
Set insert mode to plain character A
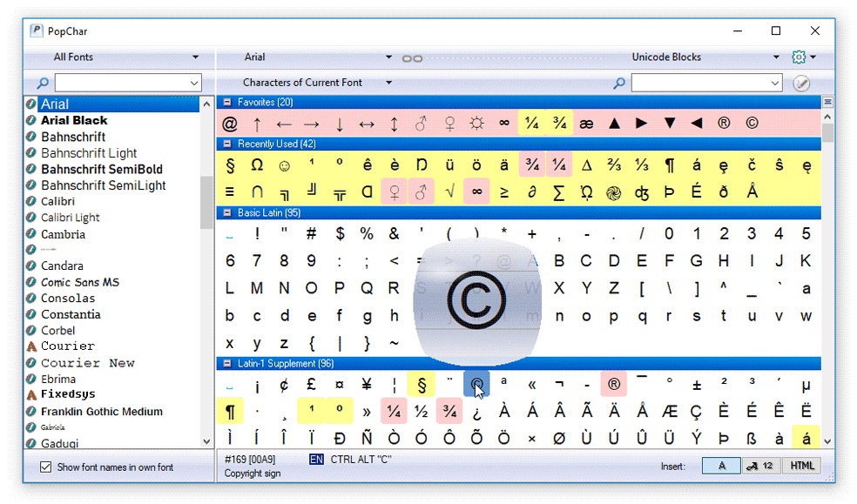pyautogui.click(x=721, y=466)
